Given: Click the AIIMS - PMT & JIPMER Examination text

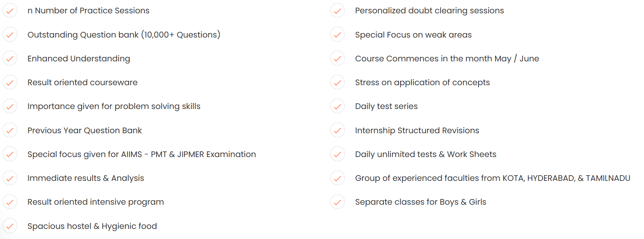Looking at the screenshot, I should pyautogui.click(x=188, y=154).
